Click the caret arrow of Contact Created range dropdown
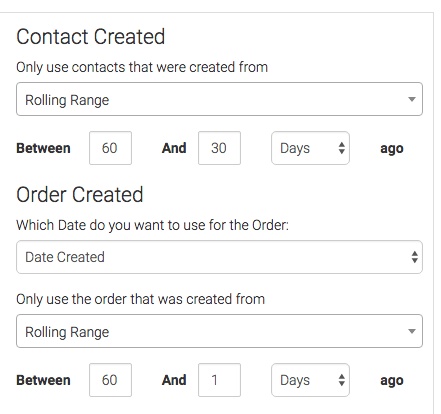The width and height of the screenshot is (441, 414). point(412,99)
